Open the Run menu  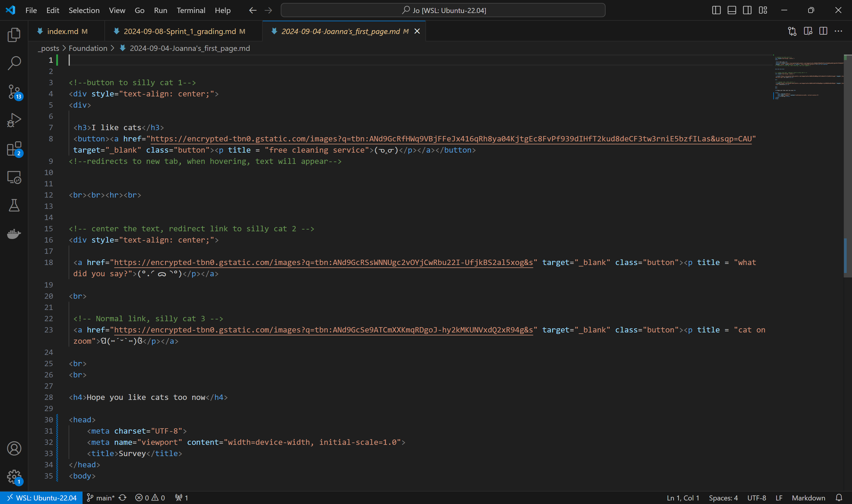tap(161, 10)
